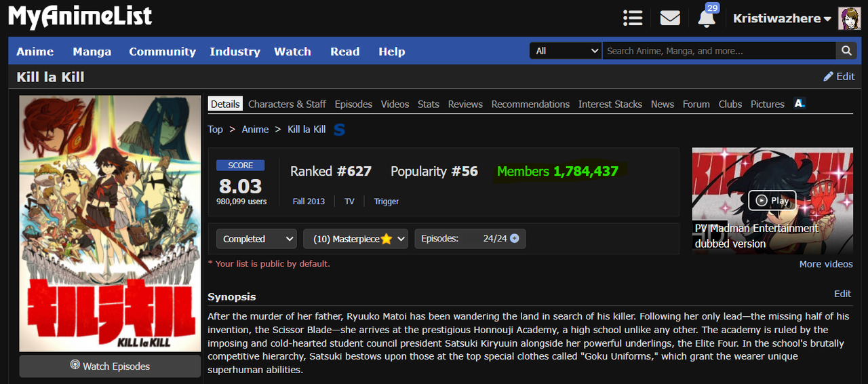The image size is (868, 384).
Task: Click the 8.03 score value
Action: pyautogui.click(x=240, y=186)
